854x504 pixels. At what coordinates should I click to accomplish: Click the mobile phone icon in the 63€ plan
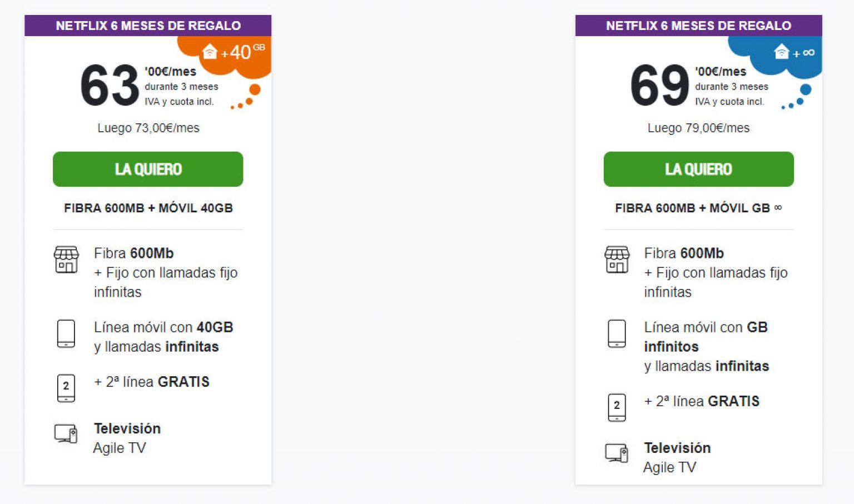(x=66, y=333)
